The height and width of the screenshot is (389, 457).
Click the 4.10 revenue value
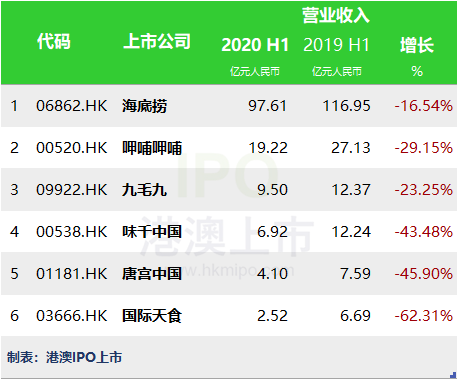pyautogui.click(x=272, y=274)
